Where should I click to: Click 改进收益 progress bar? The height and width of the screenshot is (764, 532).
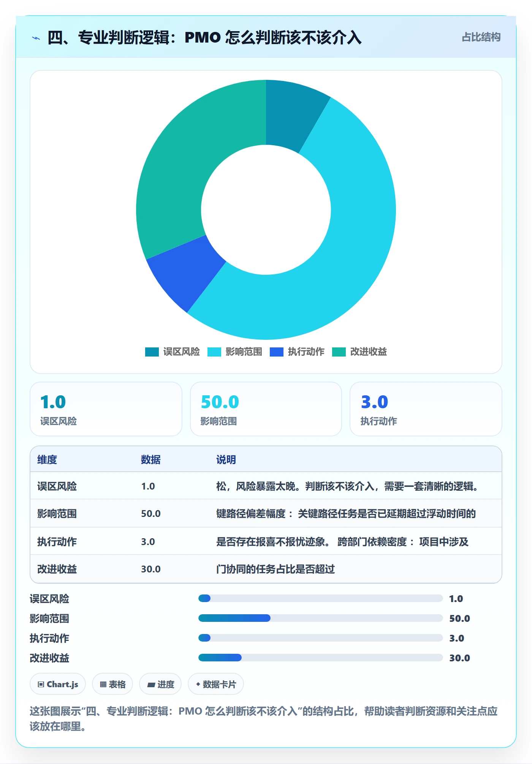pyautogui.click(x=321, y=658)
